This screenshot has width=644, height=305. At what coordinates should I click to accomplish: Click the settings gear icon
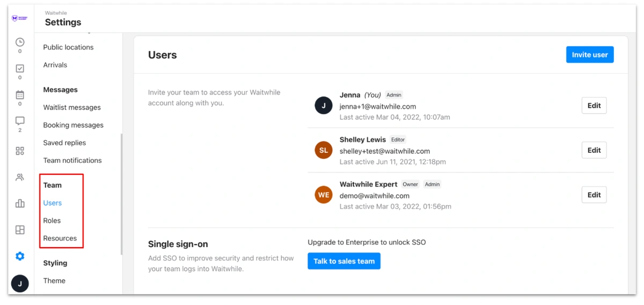[20, 256]
